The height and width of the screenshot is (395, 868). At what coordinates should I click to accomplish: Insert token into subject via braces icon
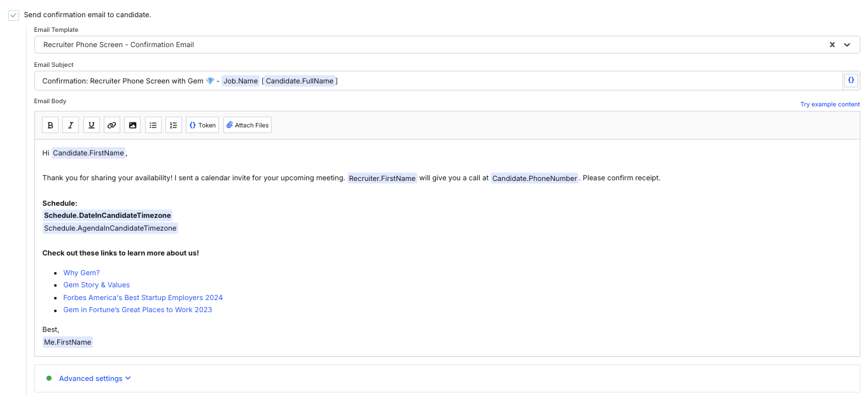pos(851,80)
